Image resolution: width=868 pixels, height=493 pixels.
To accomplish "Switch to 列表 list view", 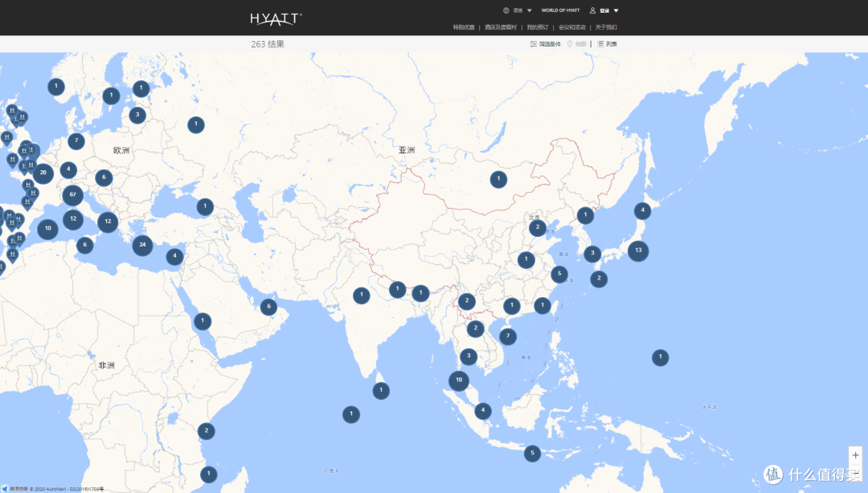I will point(608,44).
